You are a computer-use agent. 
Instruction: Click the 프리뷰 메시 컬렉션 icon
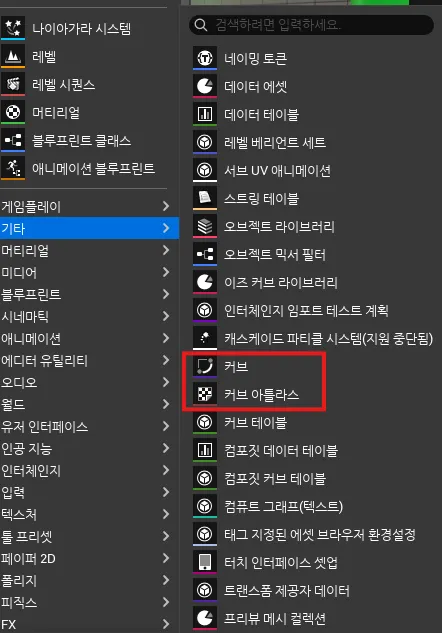point(205,618)
